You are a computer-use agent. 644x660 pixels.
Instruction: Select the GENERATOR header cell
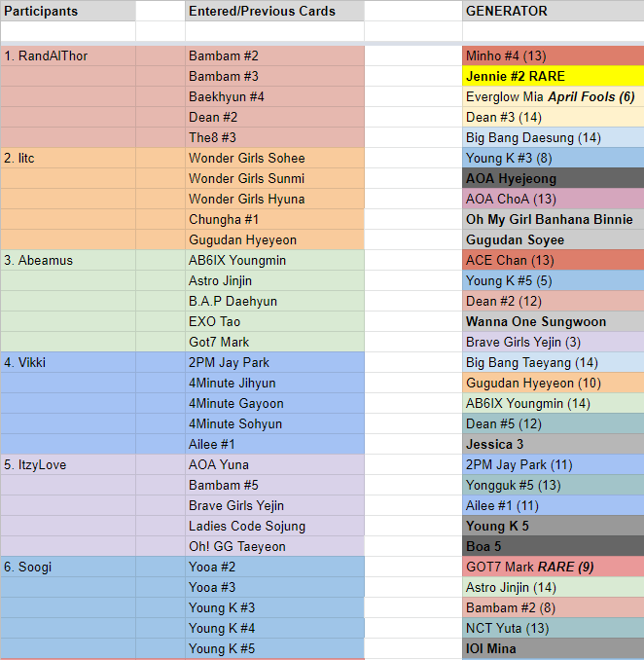[554, 11]
